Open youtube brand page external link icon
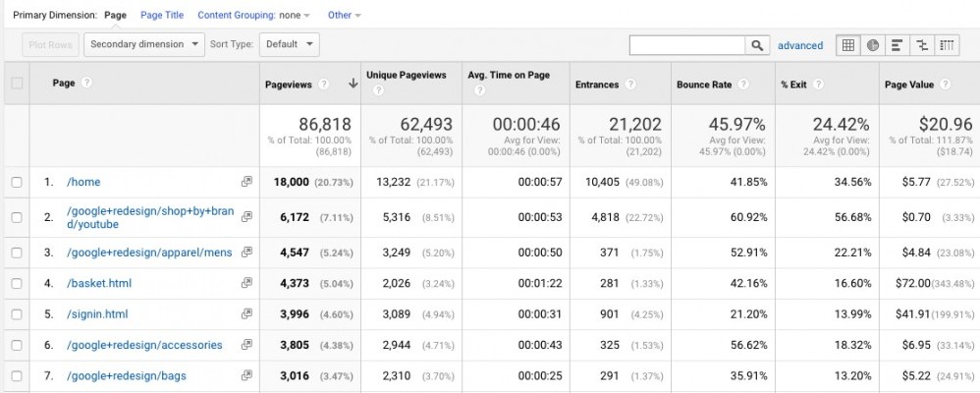This screenshot has width=980, height=393. click(246, 216)
